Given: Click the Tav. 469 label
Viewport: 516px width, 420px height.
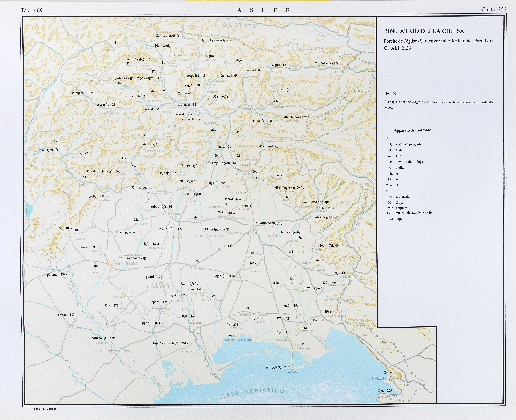Looking at the screenshot, I should pos(32,10).
